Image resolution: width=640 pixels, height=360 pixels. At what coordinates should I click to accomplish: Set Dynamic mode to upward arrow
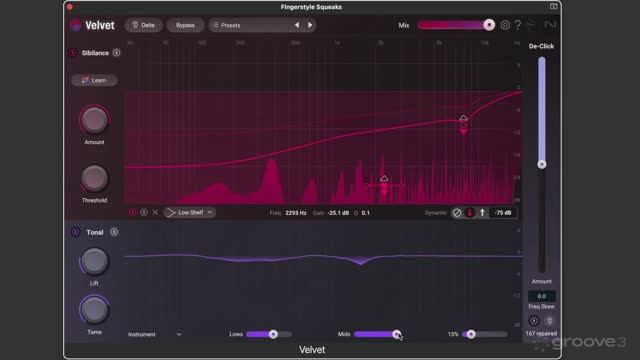[482, 213]
